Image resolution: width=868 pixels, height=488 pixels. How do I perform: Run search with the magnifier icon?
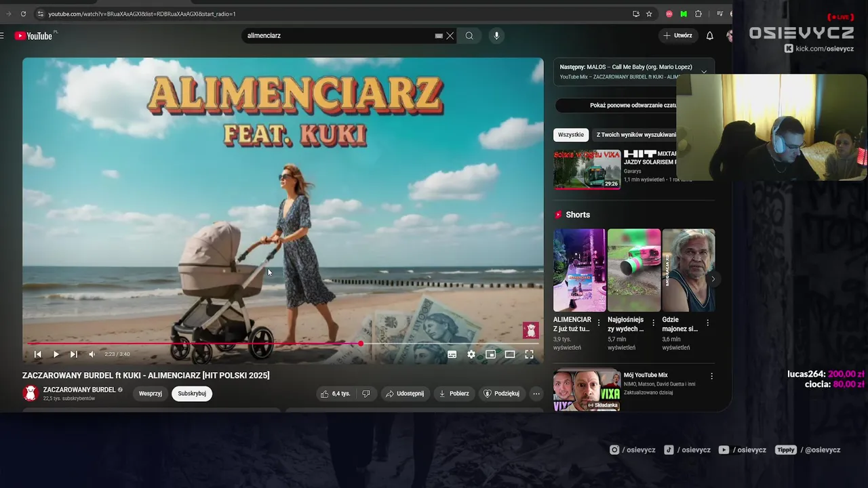click(x=469, y=36)
